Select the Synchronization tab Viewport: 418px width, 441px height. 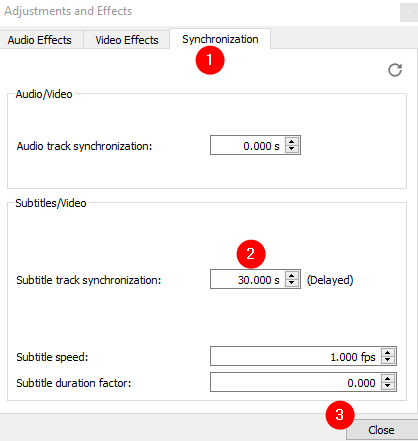220,39
